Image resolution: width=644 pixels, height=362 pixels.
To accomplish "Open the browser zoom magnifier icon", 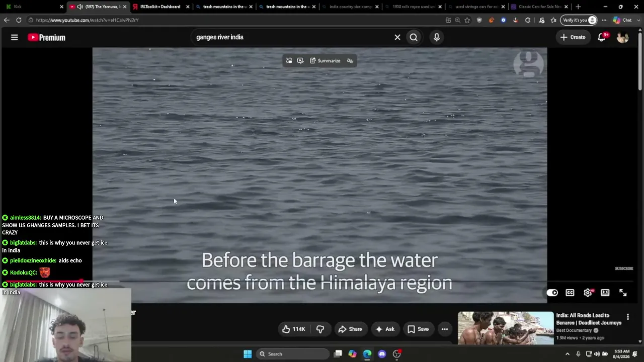I will (457, 20).
